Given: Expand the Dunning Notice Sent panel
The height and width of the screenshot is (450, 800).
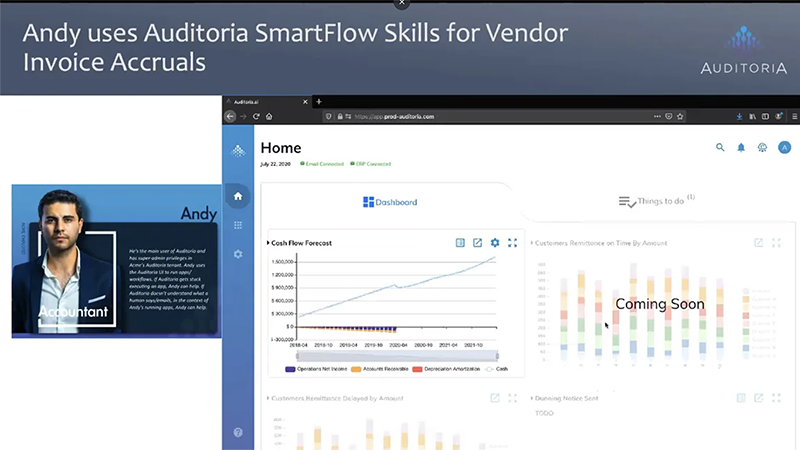Looking at the screenshot, I should tap(532, 398).
